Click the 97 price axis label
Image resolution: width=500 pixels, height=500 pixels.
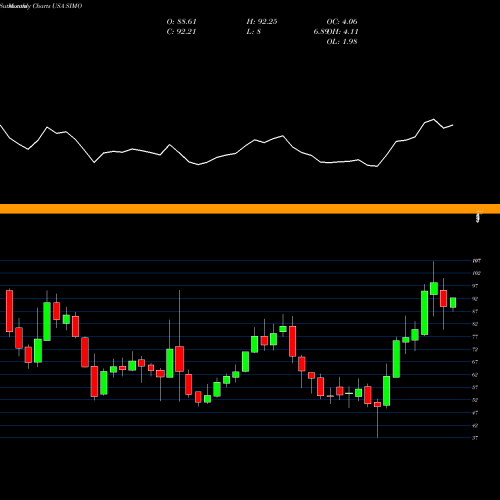[475, 286]
